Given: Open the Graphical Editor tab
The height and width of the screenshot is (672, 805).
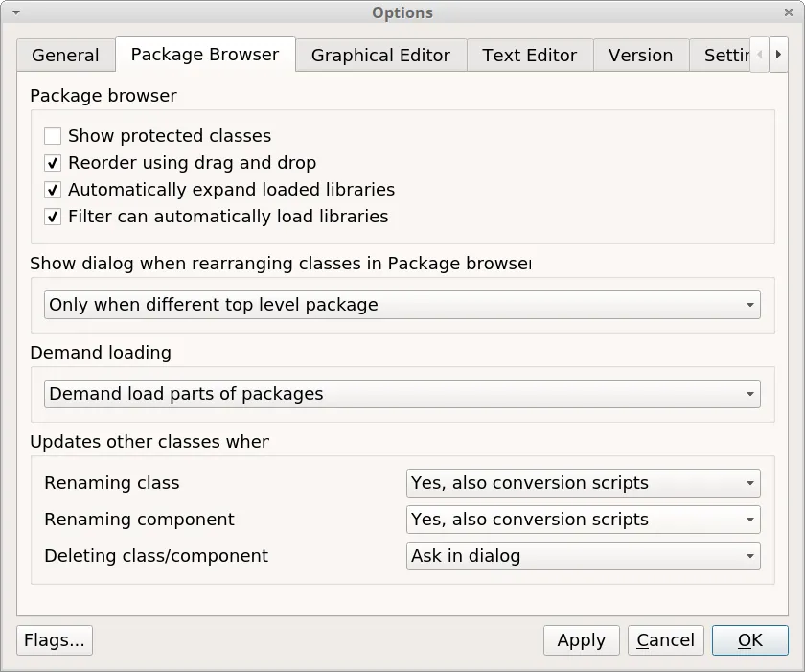Looking at the screenshot, I should (380, 56).
